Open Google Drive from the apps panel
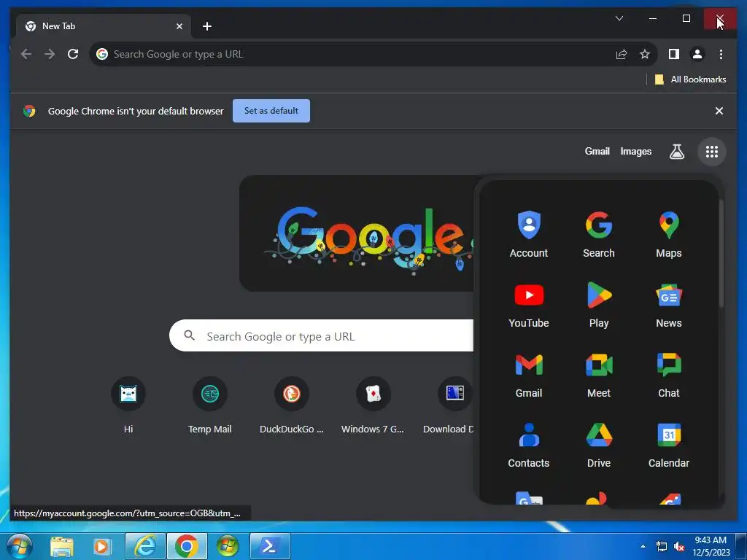 [598, 445]
